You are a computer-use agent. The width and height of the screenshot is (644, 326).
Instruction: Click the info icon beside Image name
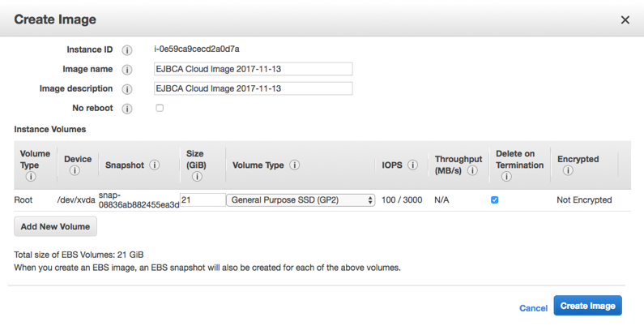[x=127, y=70]
